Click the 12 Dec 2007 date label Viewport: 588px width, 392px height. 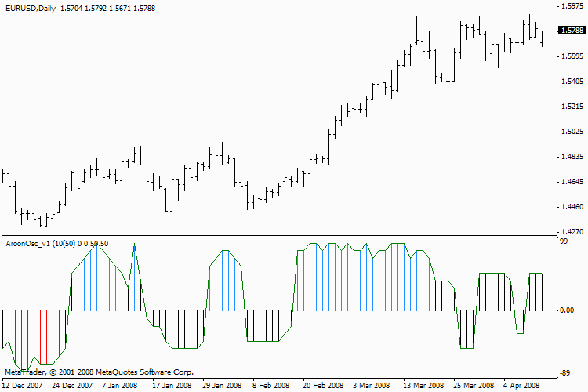[x=23, y=386]
